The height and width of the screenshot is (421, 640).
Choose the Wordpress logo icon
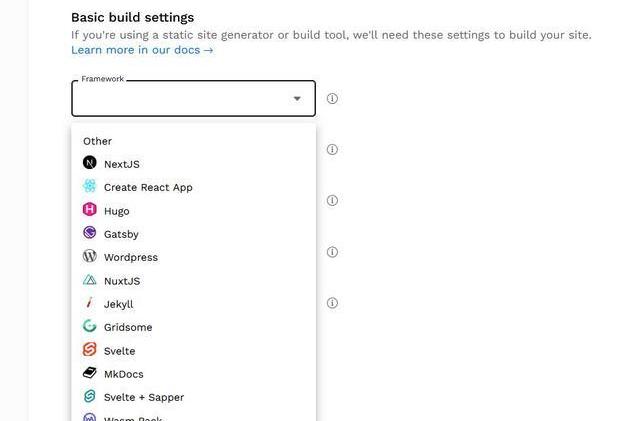click(x=89, y=256)
